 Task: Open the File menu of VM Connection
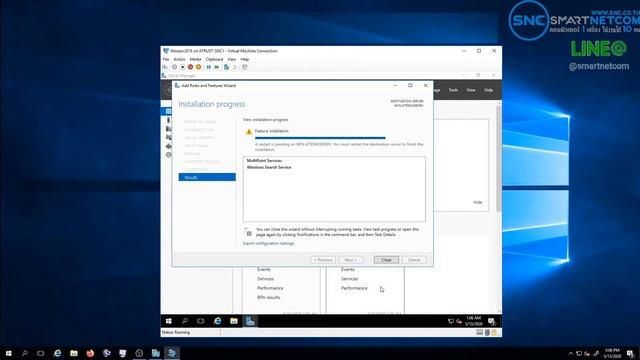166,59
